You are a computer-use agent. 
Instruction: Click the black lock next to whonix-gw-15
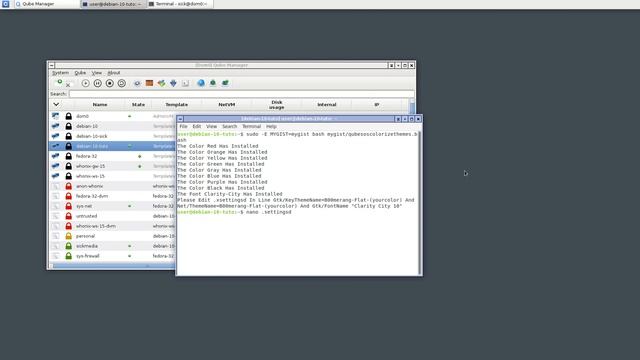tap(69, 166)
